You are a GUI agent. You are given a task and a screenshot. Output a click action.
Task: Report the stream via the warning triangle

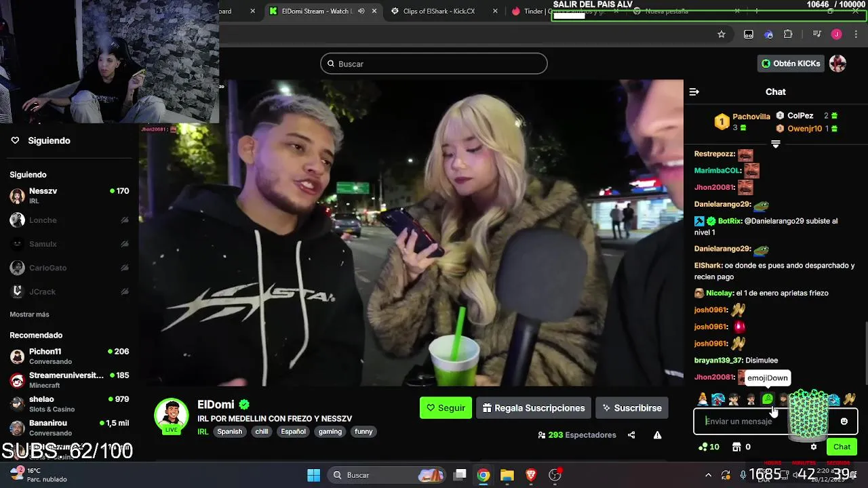click(x=657, y=435)
